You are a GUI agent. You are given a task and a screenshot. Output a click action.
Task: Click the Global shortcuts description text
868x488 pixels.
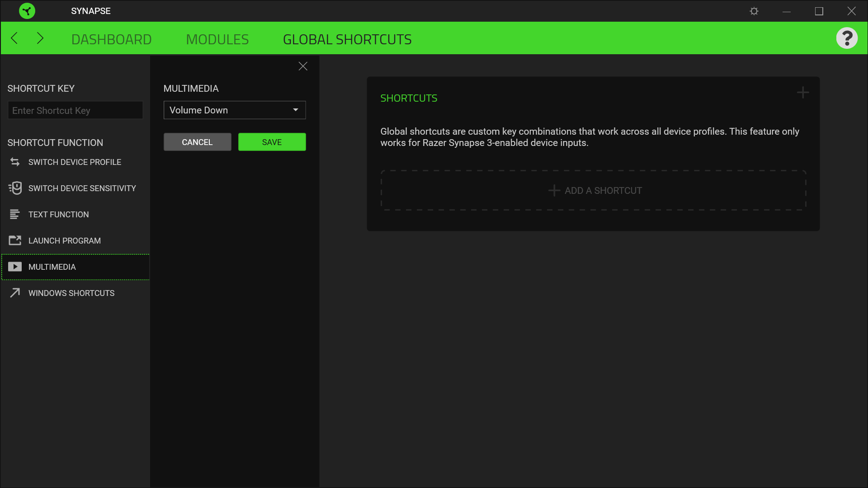590,137
